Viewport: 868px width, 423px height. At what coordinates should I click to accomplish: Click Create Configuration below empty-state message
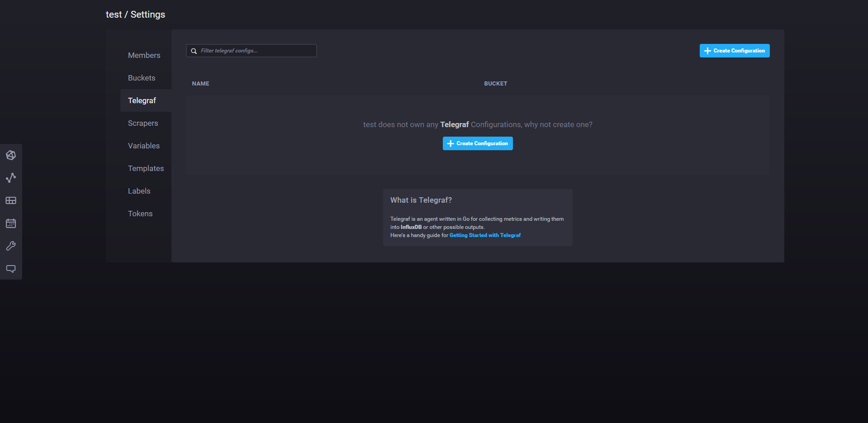[478, 143]
